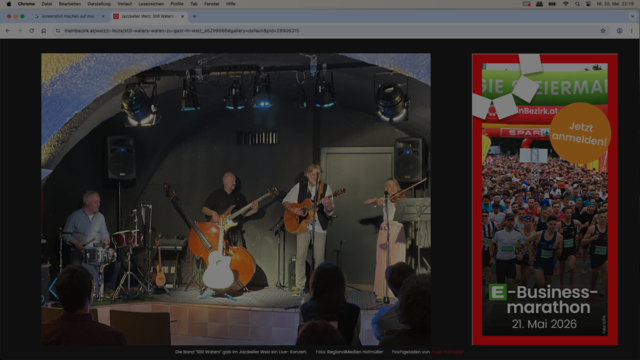This screenshot has width=640, height=360.
Task: Open the Chrome application menu
Action: tap(26, 4)
